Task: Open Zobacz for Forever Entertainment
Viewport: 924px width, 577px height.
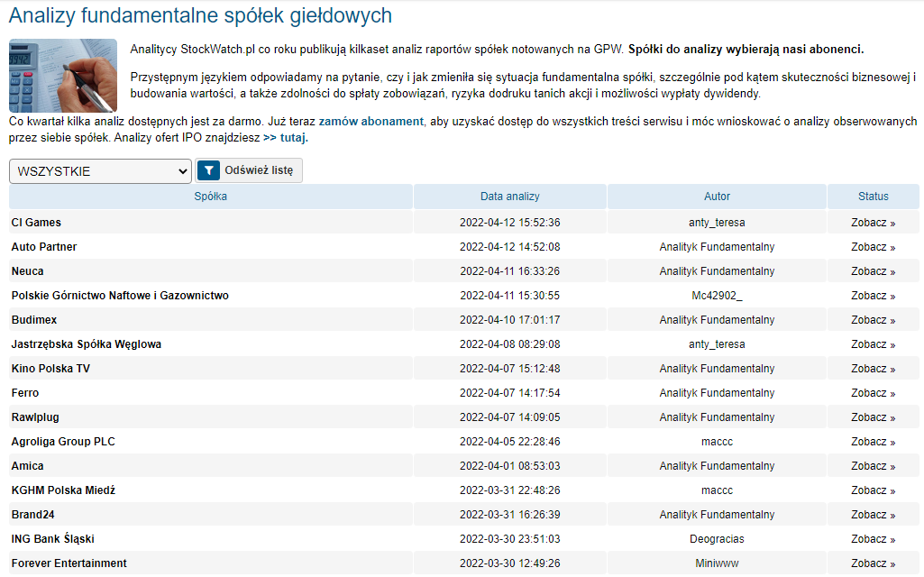Action: [x=873, y=563]
